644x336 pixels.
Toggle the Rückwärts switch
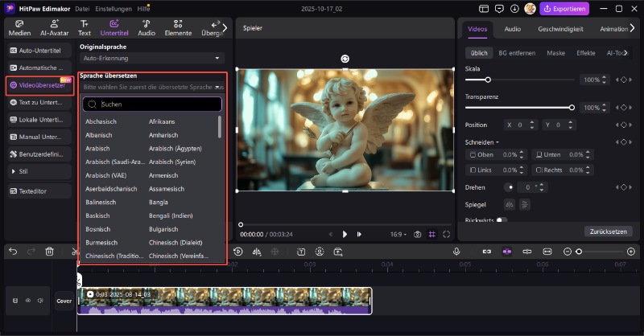coord(502,220)
